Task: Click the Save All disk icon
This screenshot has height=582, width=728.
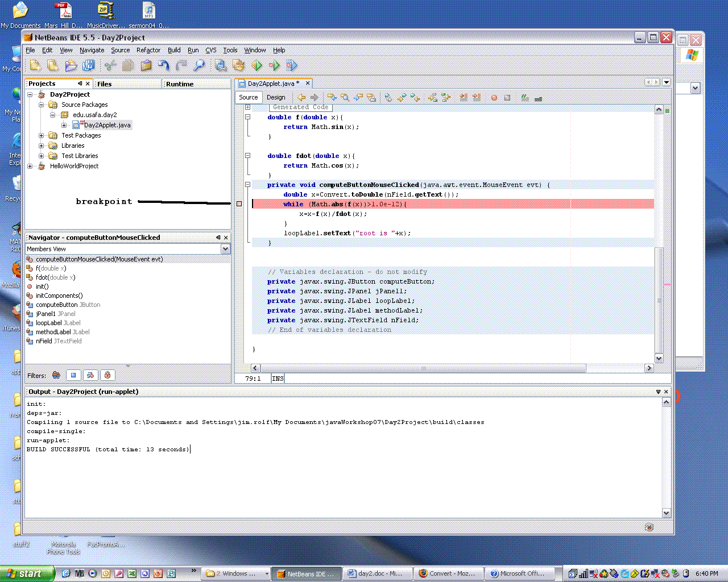Action: 88,65
